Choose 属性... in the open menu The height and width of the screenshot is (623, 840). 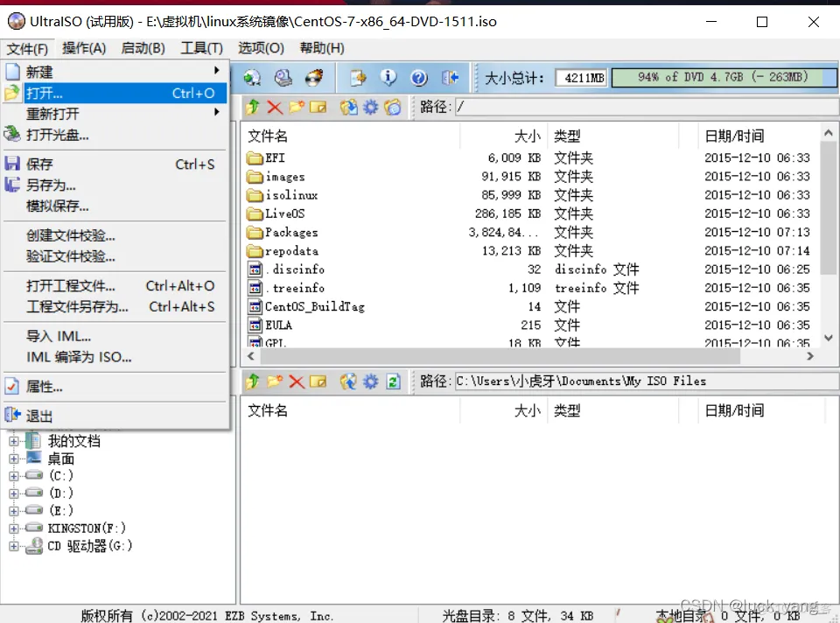44,387
